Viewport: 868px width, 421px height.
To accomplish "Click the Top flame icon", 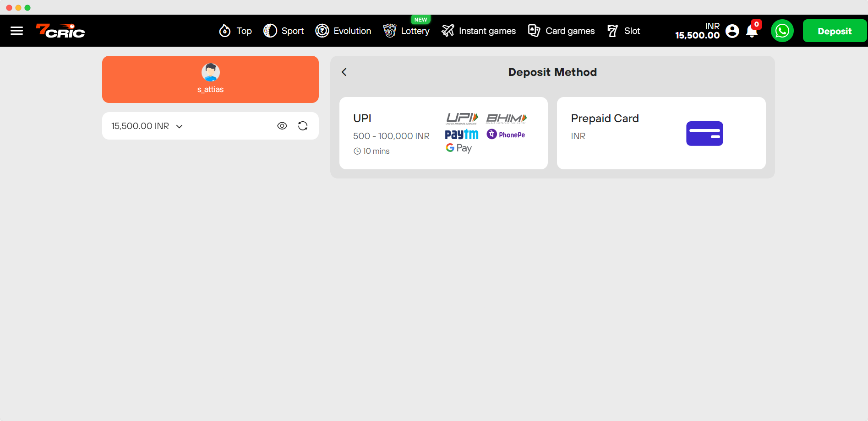I will coord(225,31).
